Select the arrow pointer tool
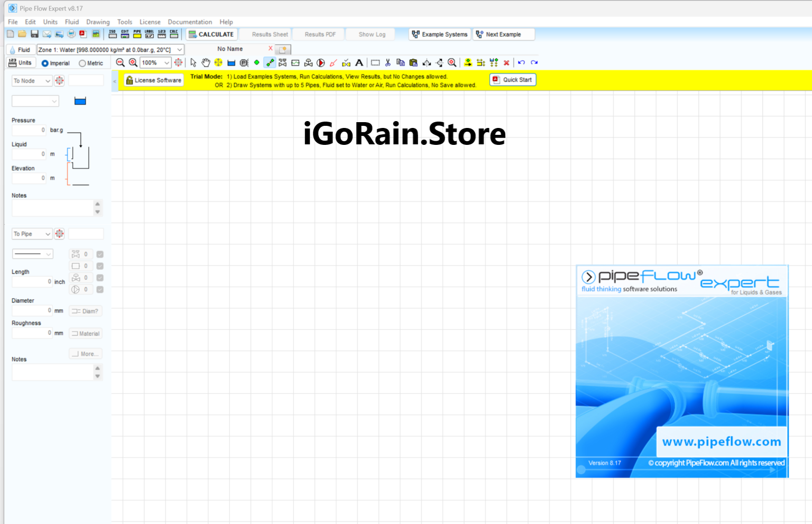Screen dimensions: 812x524 pyautogui.click(x=193, y=62)
